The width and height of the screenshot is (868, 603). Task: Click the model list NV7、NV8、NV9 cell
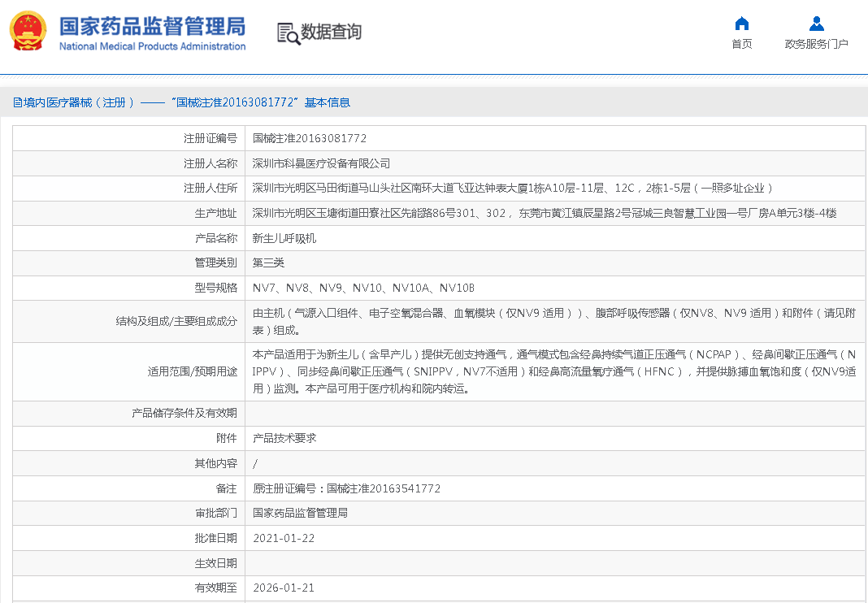(363, 288)
